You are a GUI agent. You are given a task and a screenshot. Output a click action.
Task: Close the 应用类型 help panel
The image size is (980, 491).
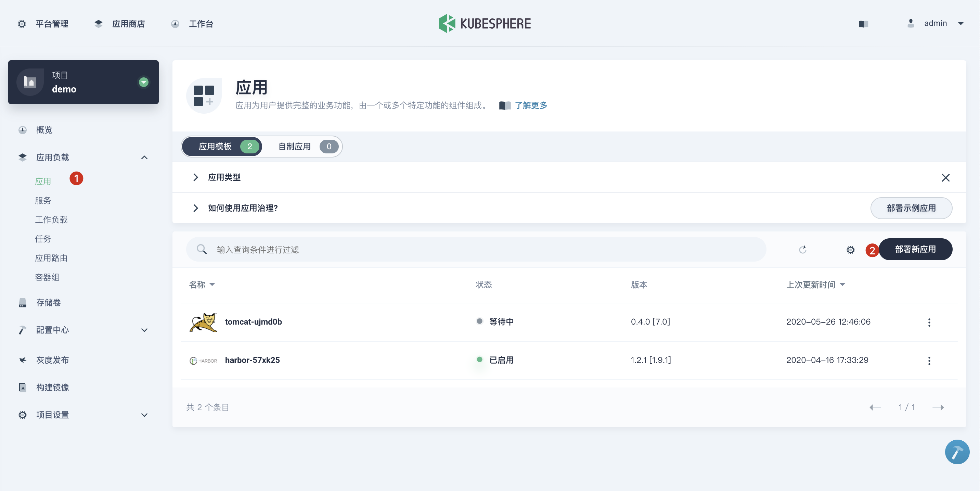click(945, 178)
